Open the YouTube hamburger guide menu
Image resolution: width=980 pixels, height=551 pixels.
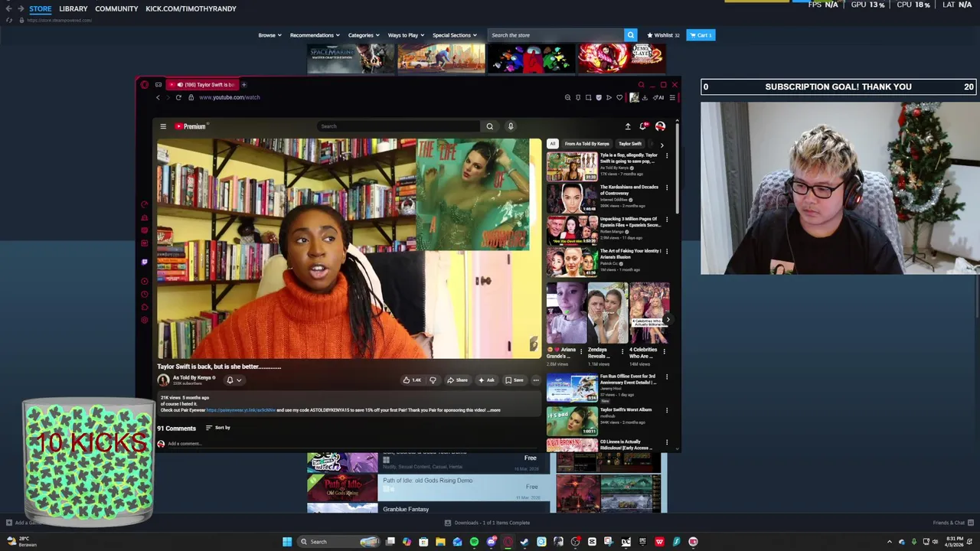(163, 126)
